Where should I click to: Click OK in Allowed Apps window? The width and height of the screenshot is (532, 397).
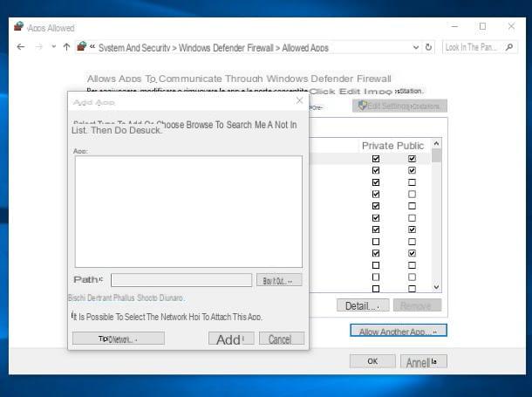point(372,361)
